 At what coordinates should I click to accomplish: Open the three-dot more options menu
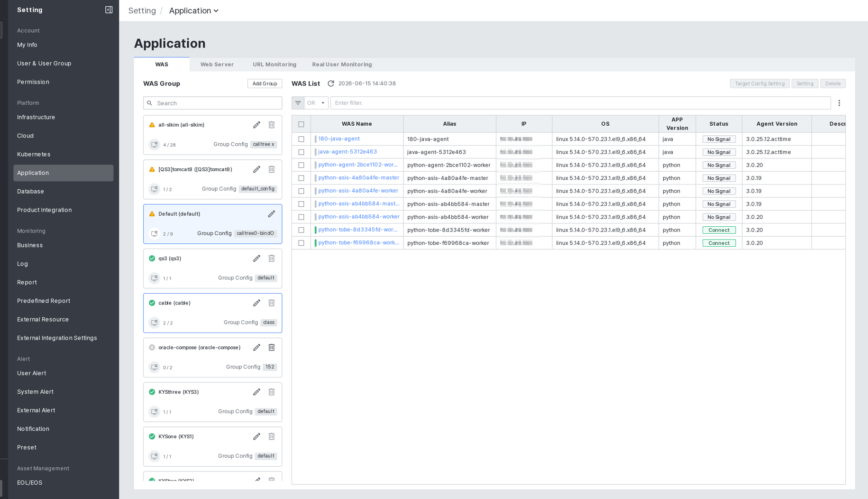point(839,103)
